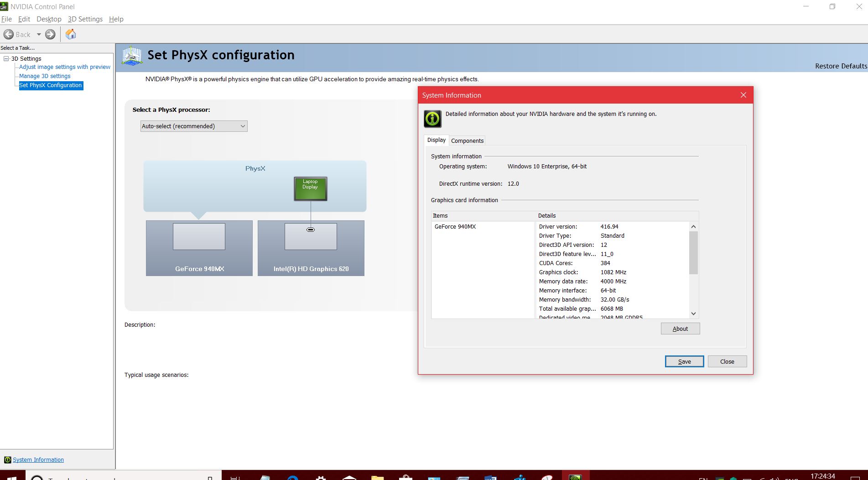Click the Laptop Display icon in diagram

click(311, 189)
